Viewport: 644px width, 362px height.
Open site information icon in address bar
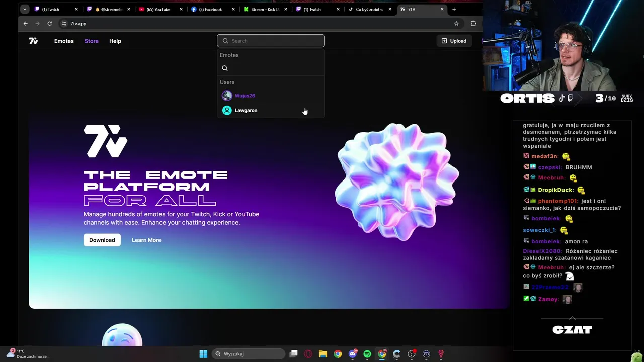click(64, 23)
